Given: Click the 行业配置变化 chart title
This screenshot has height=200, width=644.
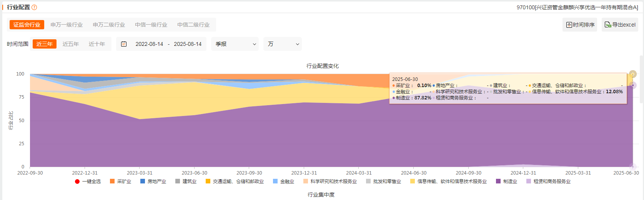Looking at the screenshot, I should point(323,66).
